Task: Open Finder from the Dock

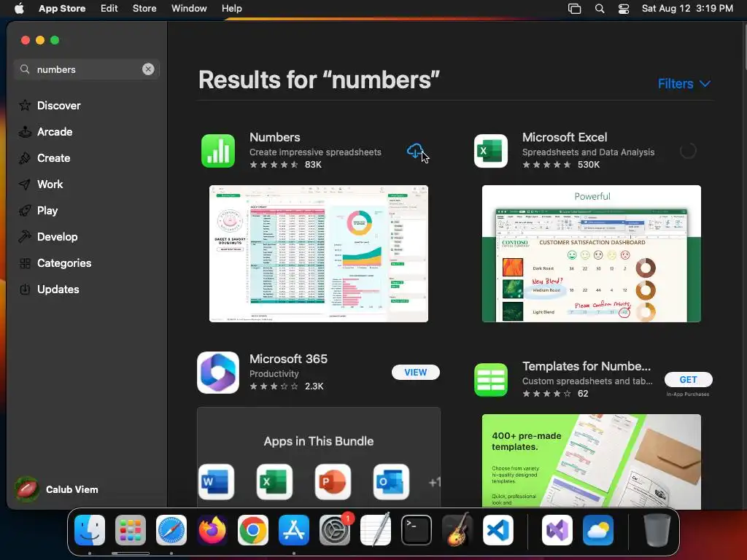Action: tap(90, 530)
